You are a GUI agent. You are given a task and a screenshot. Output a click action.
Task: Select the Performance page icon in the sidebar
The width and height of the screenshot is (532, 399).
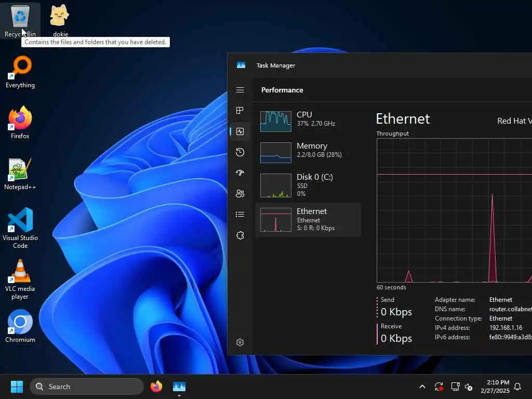pyautogui.click(x=240, y=131)
